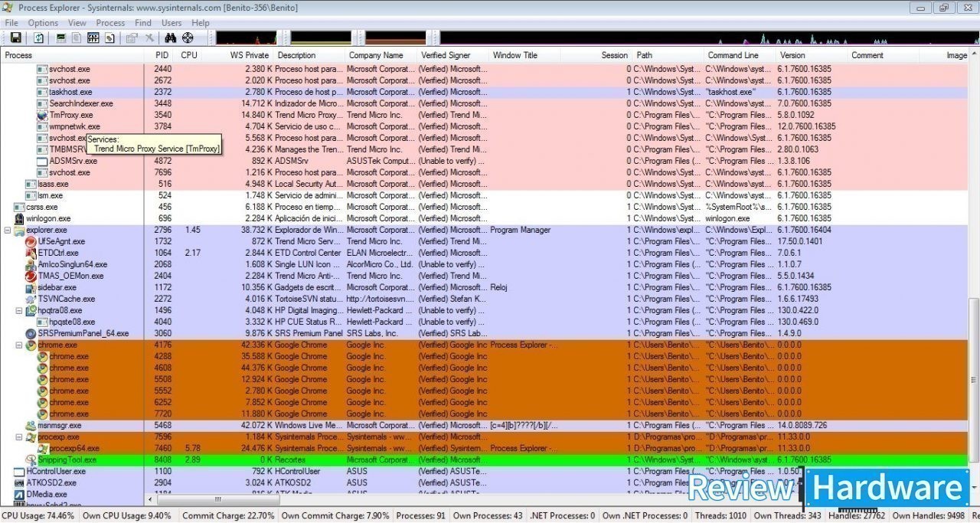
Task: Toggle the lower pane toolbar icon
Action: click(x=93, y=38)
